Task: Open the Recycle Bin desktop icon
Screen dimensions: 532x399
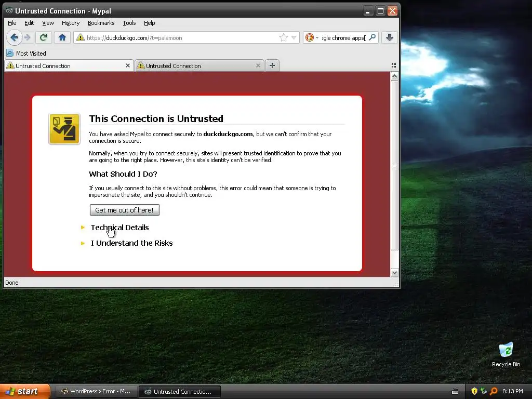Action: point(506,355)
